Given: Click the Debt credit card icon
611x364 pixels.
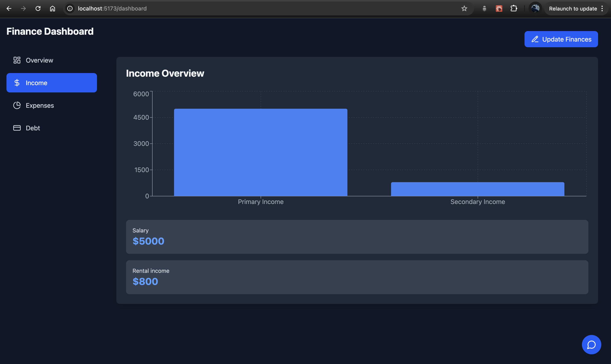Looking at the screenshot, I should [x=17, y=128].
